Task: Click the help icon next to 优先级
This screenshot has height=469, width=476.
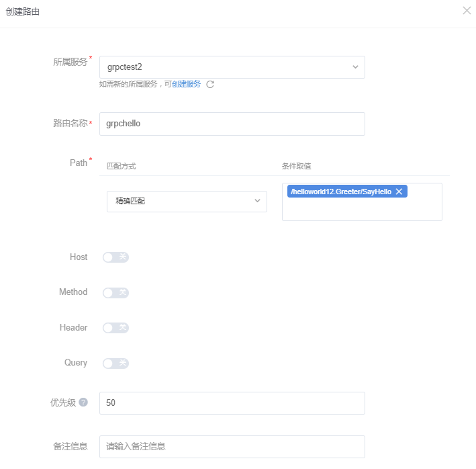Action: point(83,402)
